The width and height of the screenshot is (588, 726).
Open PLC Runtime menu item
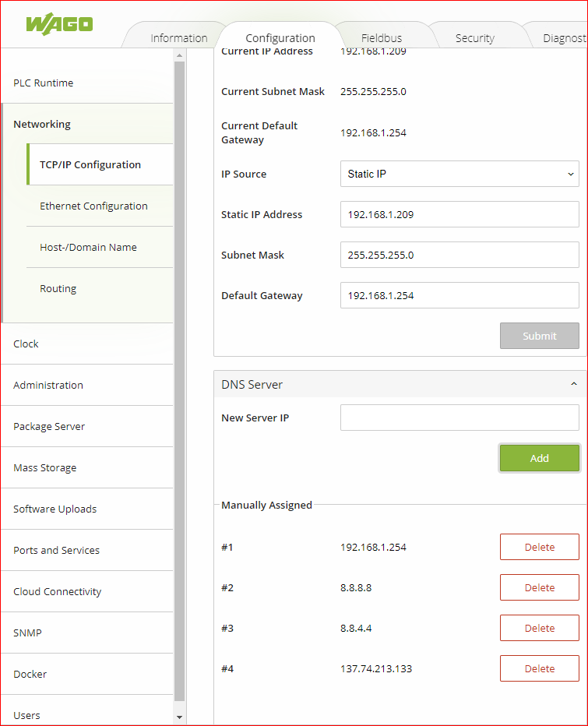coord(44,83)
